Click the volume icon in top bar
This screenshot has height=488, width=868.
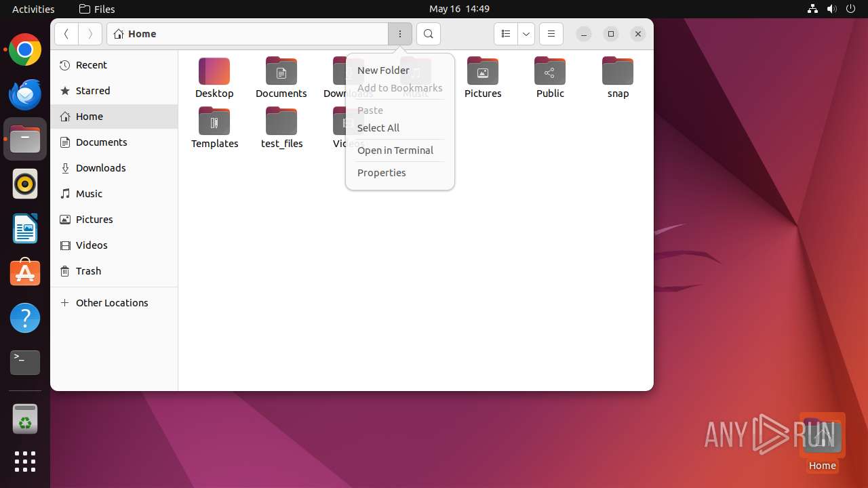[832, 9]
